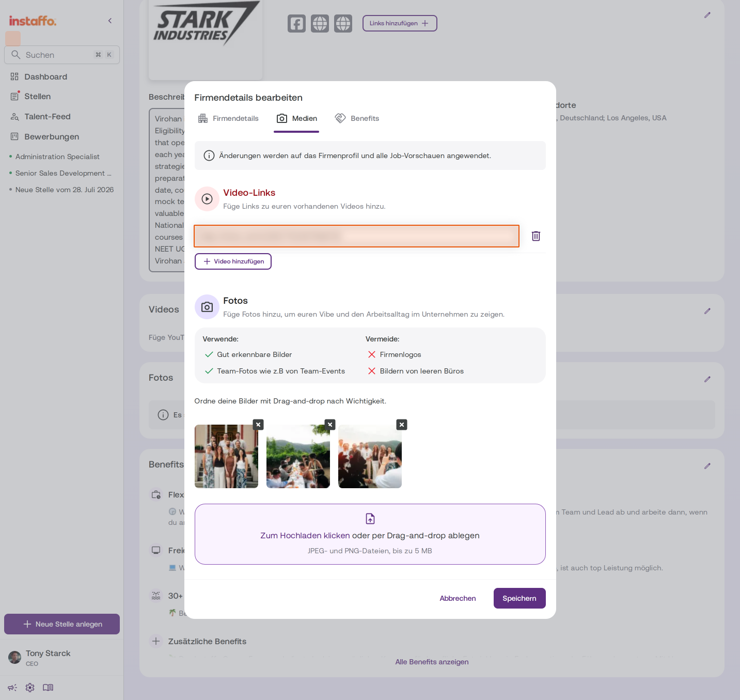This screenshot has height=700, width=740.
Task: Delete video link with trash icon
Action: click(536, 236)
